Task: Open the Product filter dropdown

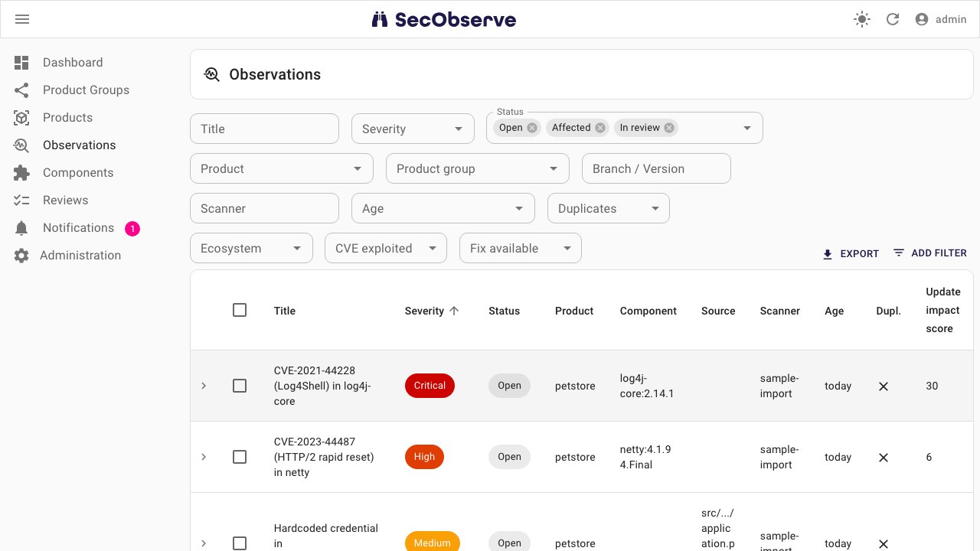Action: coord(282,168)
